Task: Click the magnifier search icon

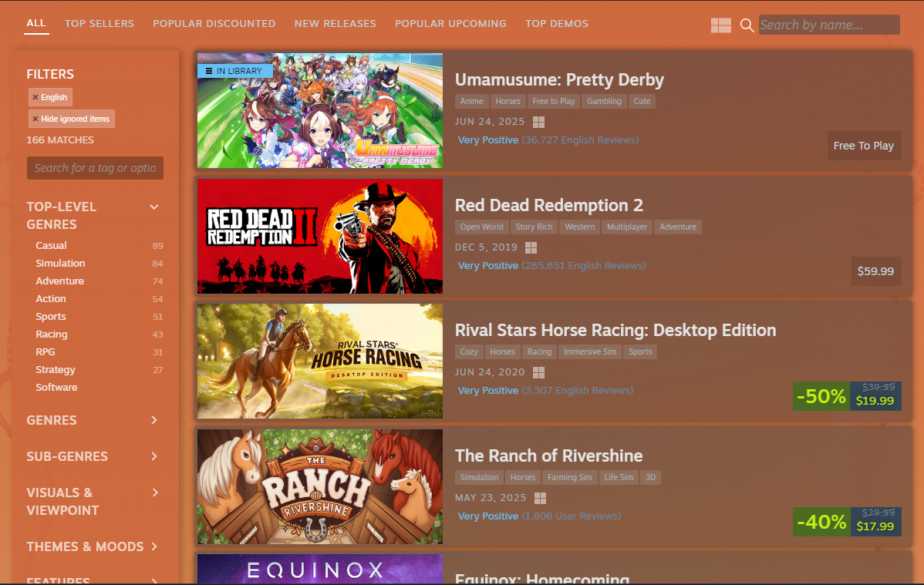Action: point(747,25)
